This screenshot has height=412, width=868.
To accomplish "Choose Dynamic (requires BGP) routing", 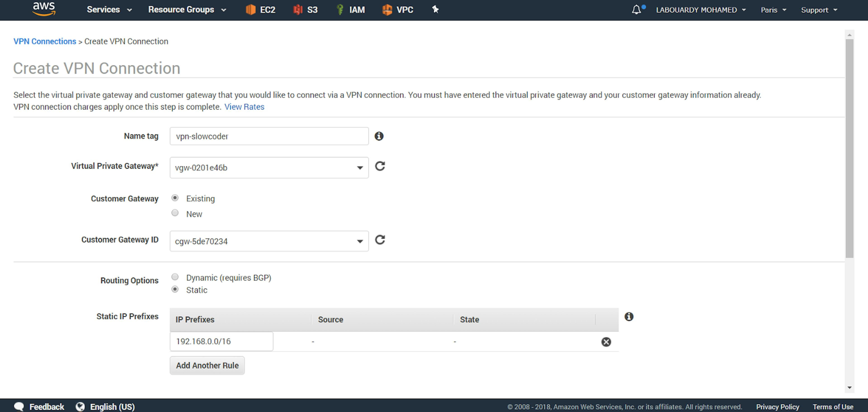I will [x=175, y=277].
